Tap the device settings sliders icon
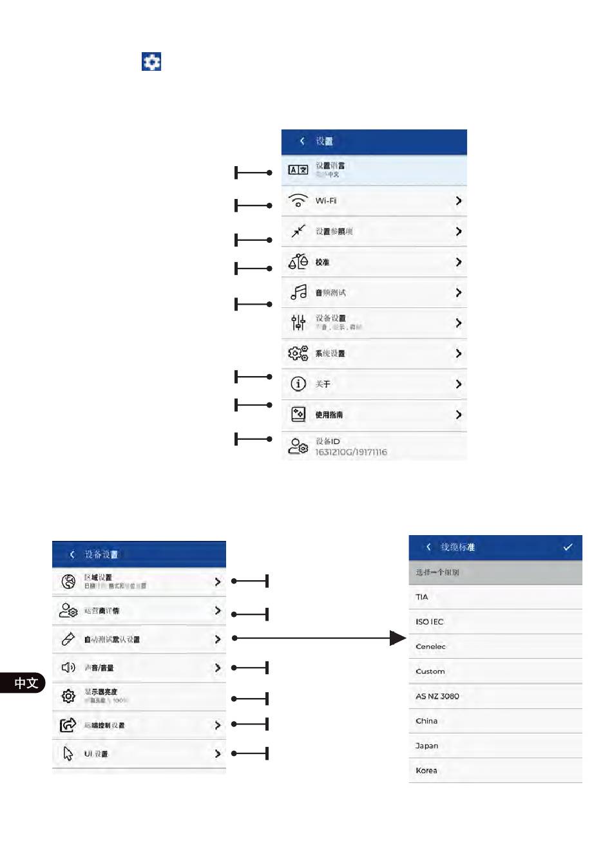Viewport: 612px width, 868px height. coord(298,323)
